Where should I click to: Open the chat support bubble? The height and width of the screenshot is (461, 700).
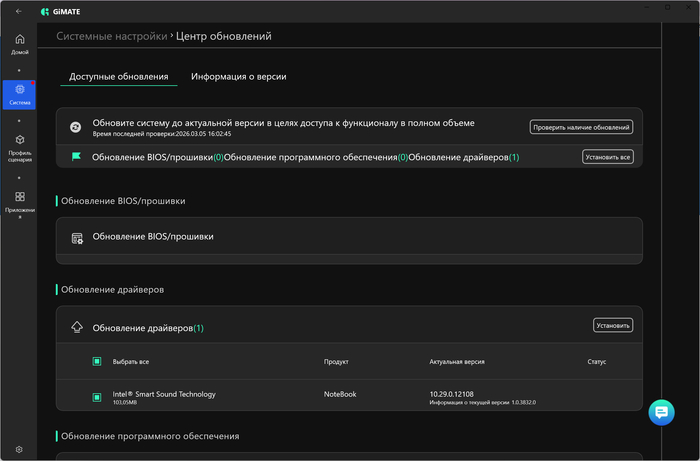click(x=662, y=411)
